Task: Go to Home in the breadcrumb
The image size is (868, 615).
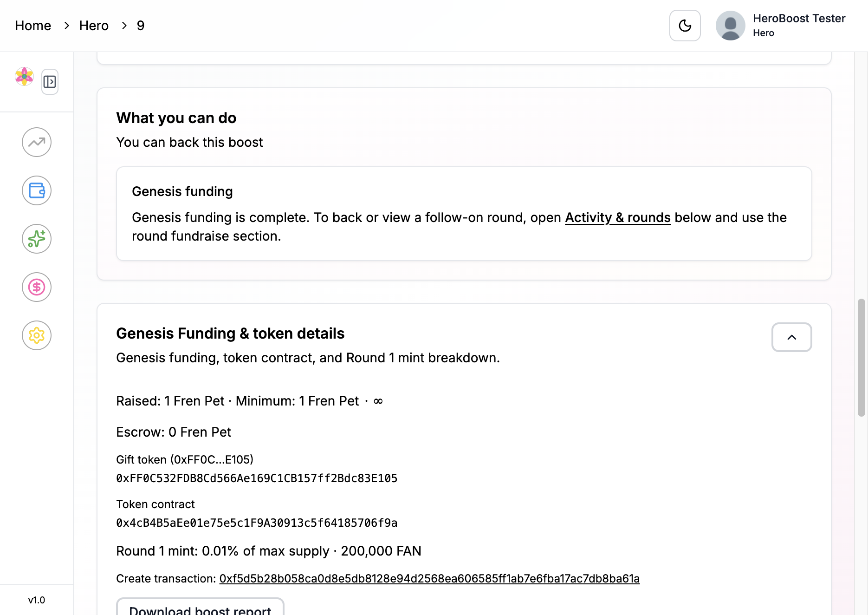Action: click(33, 26)
